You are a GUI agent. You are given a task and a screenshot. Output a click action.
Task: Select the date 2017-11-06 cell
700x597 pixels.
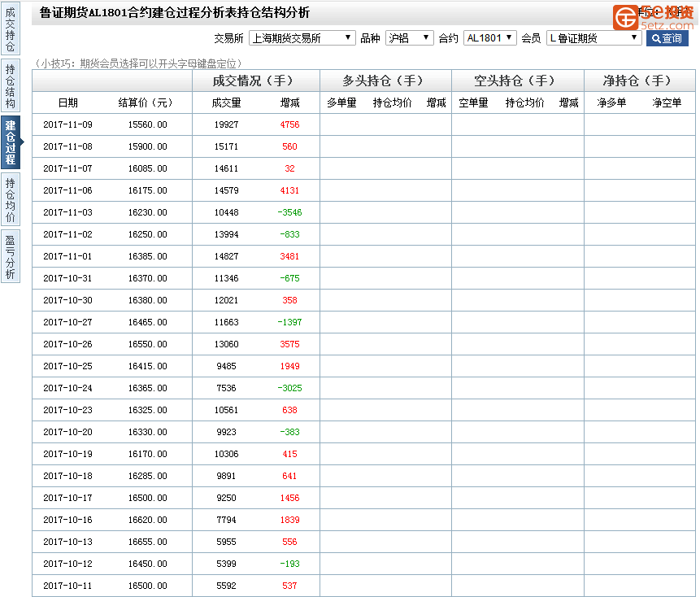[67, 190]
